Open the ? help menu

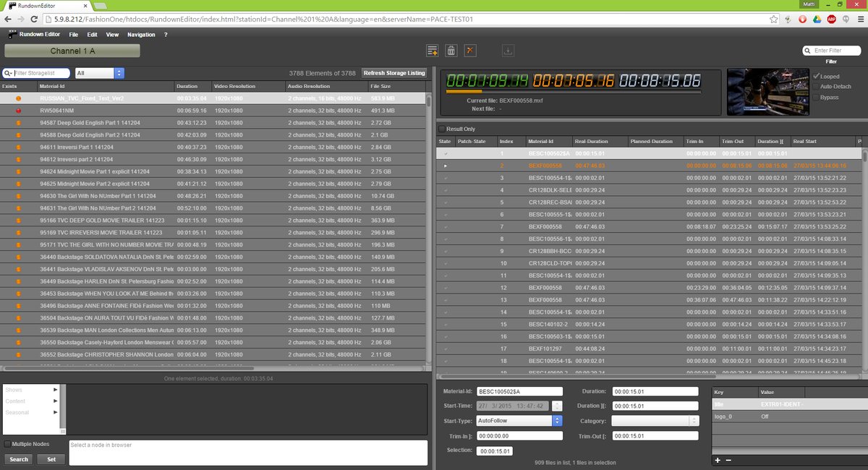tap(166, 35)
